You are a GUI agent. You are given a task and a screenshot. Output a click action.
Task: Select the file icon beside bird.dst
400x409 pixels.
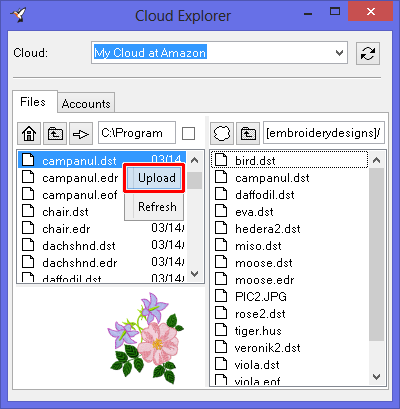(221, 160)
